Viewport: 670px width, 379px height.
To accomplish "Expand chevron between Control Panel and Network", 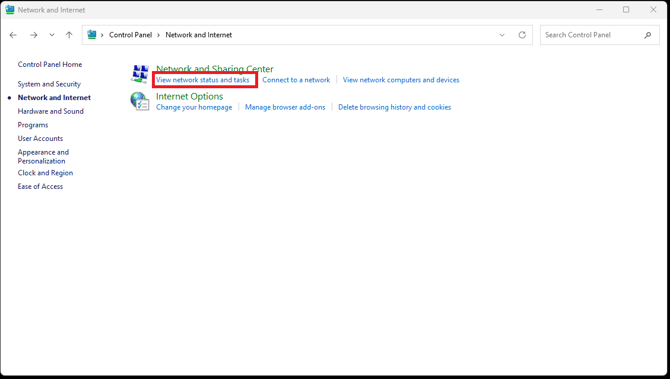I will coord(159,35).
